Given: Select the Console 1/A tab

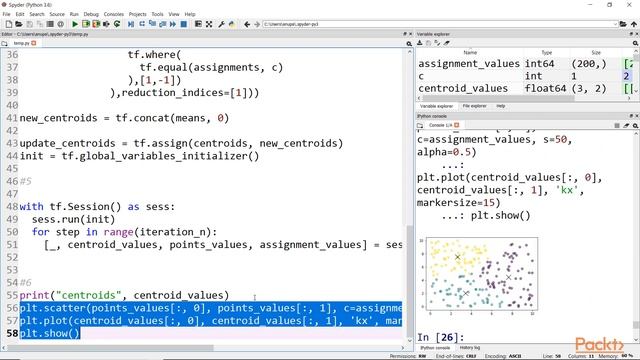Looking at the screenshot, I should [x=440, y=125].
